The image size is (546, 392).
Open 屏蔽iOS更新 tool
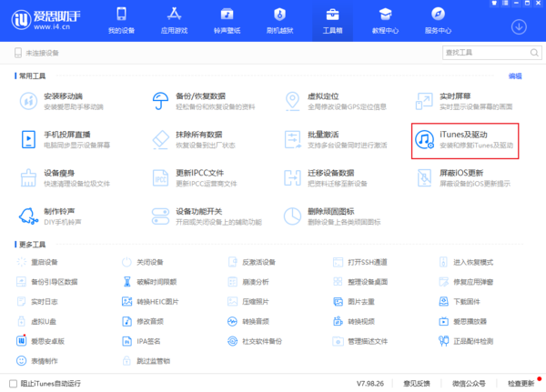tap(424, 177)
